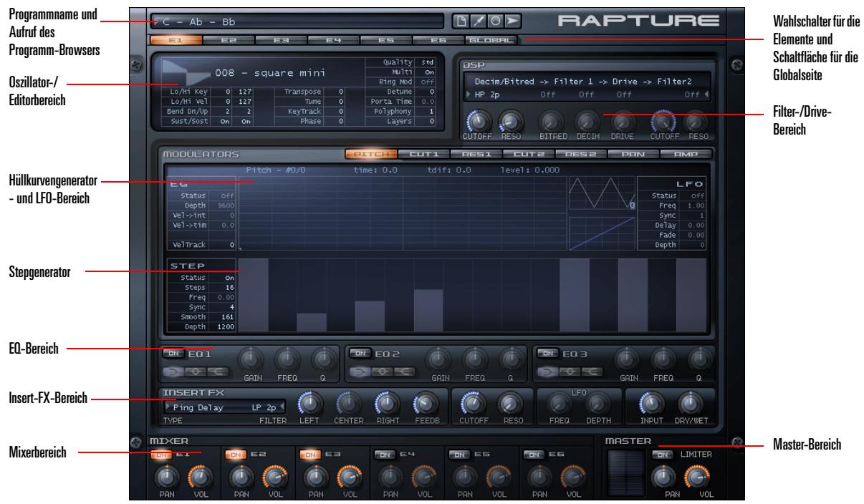Enable the master LIMITER ON button
The width and height of the screenshot is (864, 504).
pyautogui.click(x=662, y=454)
